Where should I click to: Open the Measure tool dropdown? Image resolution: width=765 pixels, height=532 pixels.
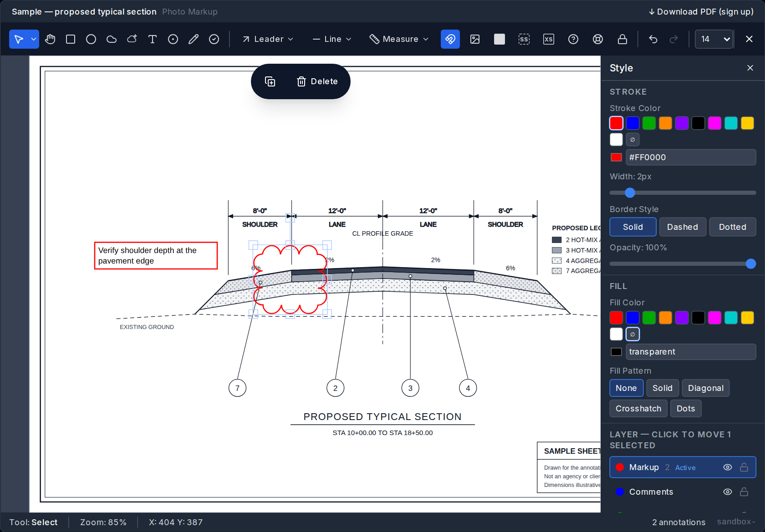(x=399, y=39)
